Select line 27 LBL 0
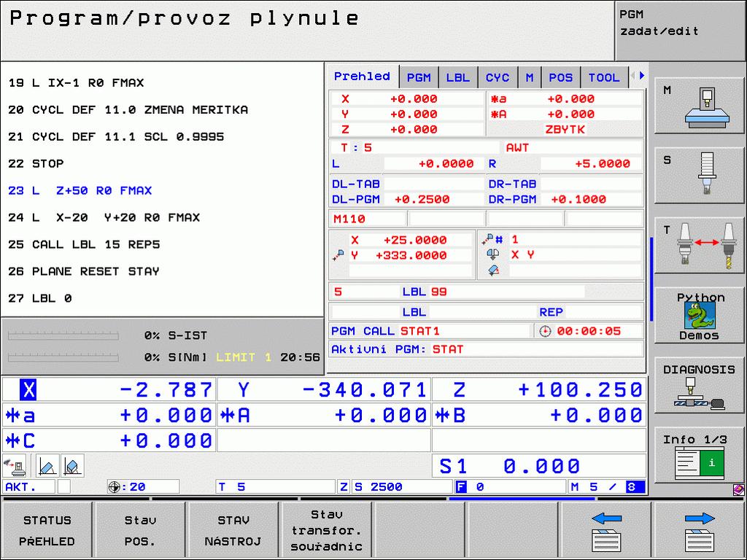The image size is (747, 560). tap(40, 298)
